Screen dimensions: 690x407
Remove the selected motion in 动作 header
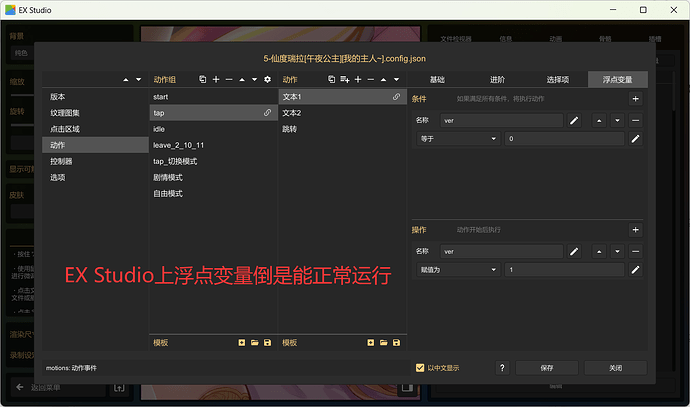pyautogui.click(x=371, y=79)
